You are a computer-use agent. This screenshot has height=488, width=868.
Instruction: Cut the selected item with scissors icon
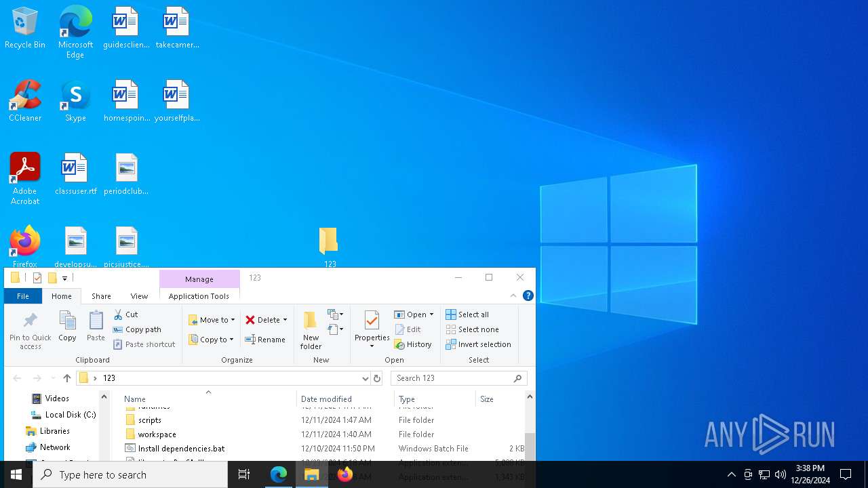click(125, 314)
